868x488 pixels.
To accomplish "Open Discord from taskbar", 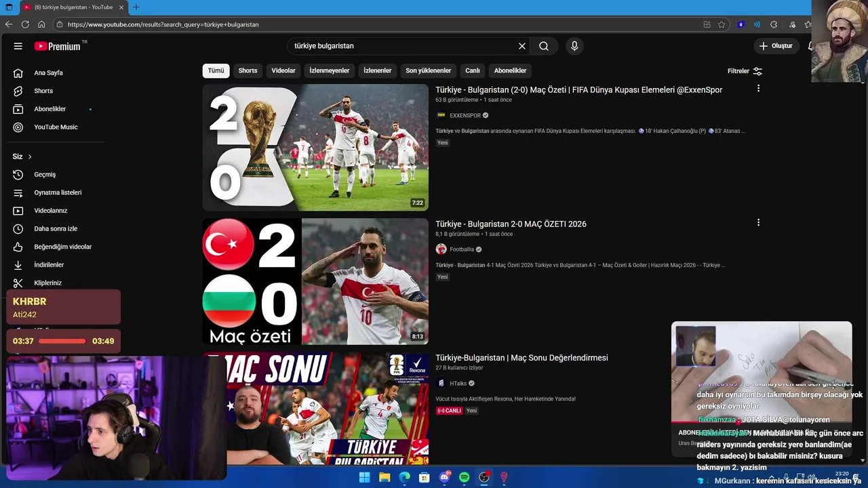I will tap(445, 477).
